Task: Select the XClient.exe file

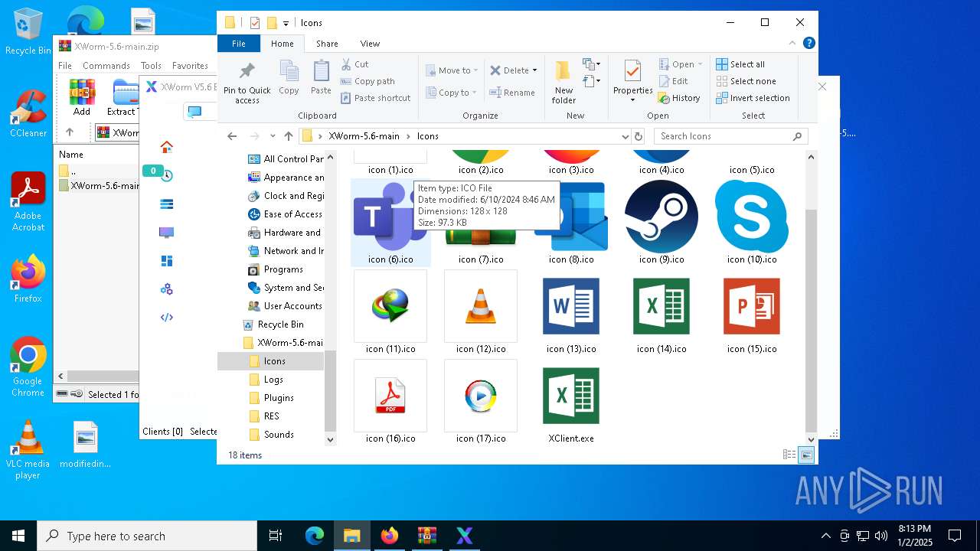Action: coord(571,402)
